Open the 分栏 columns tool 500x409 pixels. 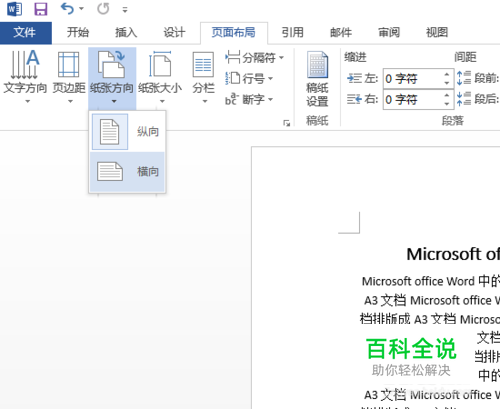203,77
